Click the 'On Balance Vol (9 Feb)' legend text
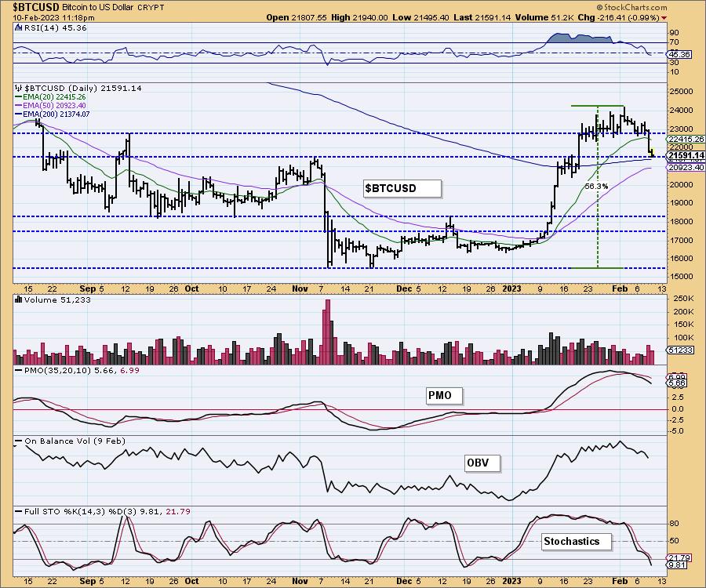This screenshot has height=588, width=706. pyautogui.click(x=75, y=441)
